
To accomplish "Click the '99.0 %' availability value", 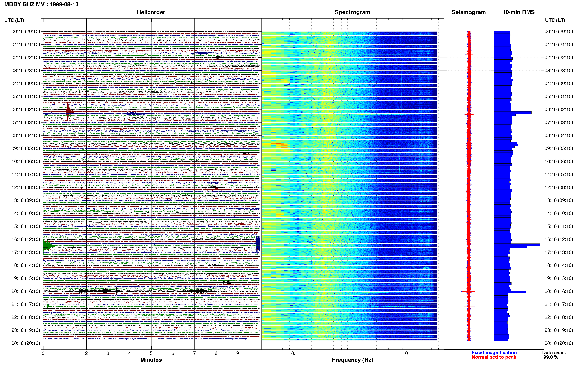I will [551, 357].
